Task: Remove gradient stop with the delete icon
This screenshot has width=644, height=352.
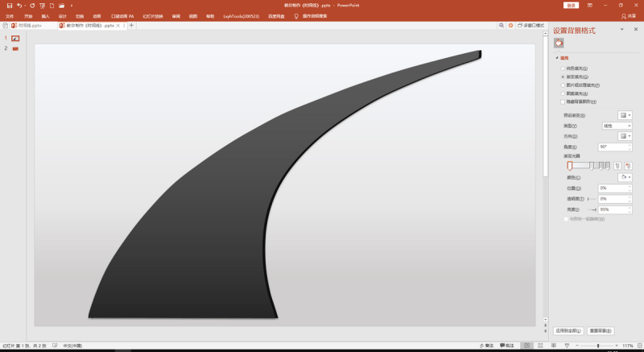Action: (x=628, y=164)
